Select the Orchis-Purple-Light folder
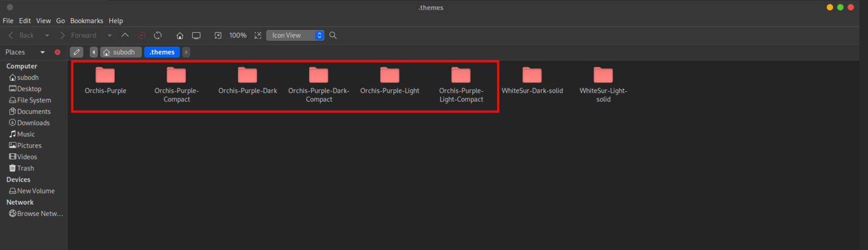 (390, 81)
